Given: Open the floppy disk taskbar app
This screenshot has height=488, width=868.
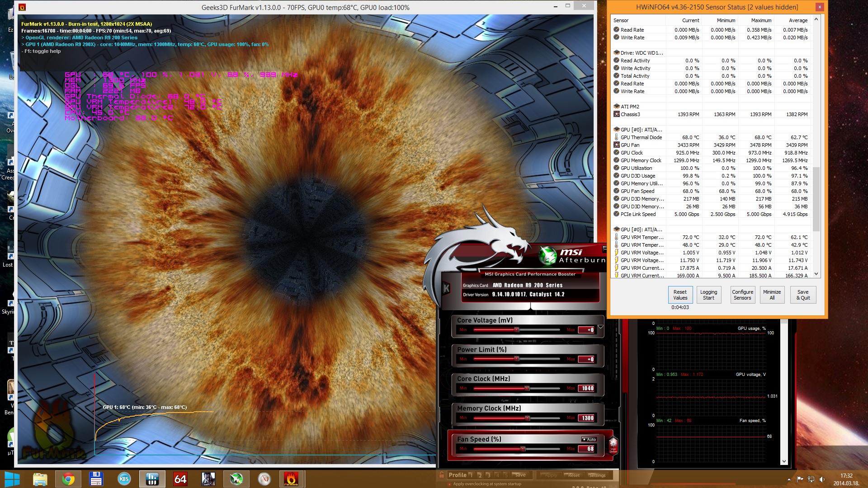Looking at the screenshot, I should point(96,479).
